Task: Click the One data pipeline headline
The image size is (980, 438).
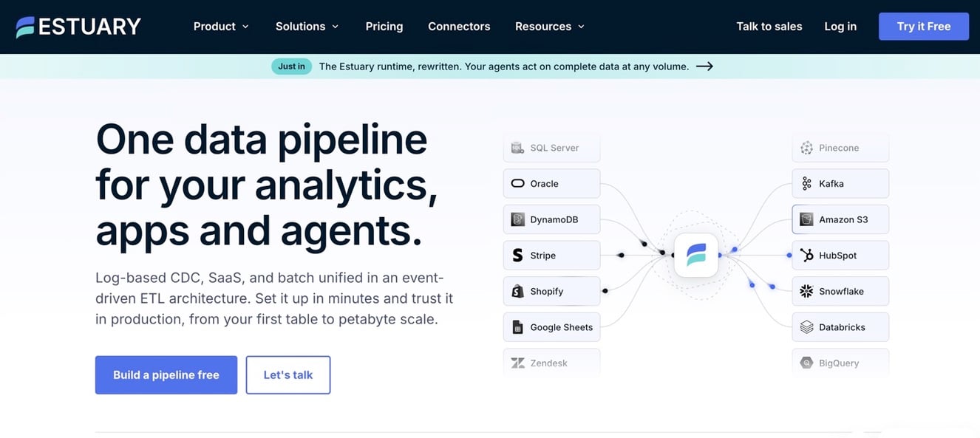Action: click(x=267, y=185)
